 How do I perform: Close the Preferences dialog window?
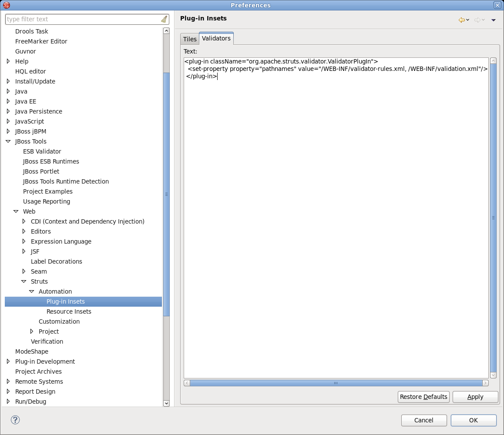tap(497, 5)
